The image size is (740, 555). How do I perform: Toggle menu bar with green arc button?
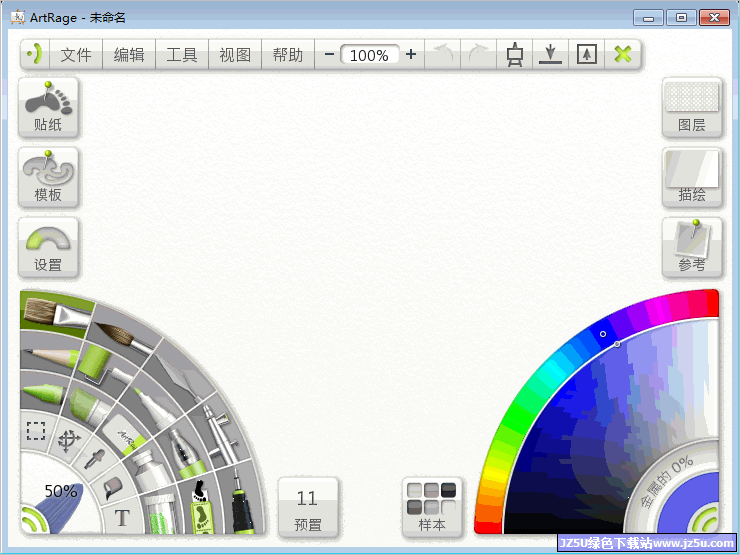tap(35, 55)
